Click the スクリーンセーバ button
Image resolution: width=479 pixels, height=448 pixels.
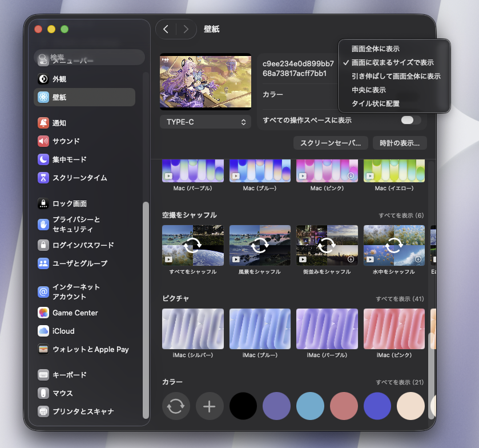[331, 143]
